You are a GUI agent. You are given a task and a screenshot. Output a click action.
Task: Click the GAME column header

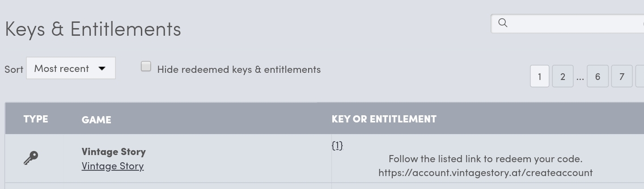(96, 119)
